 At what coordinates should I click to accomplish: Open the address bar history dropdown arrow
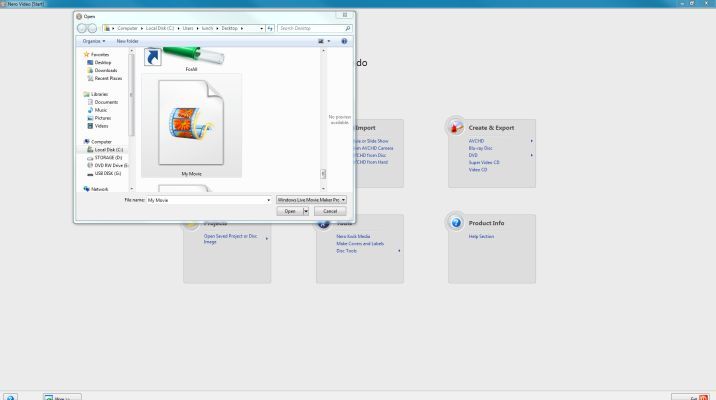coord(262,28)
